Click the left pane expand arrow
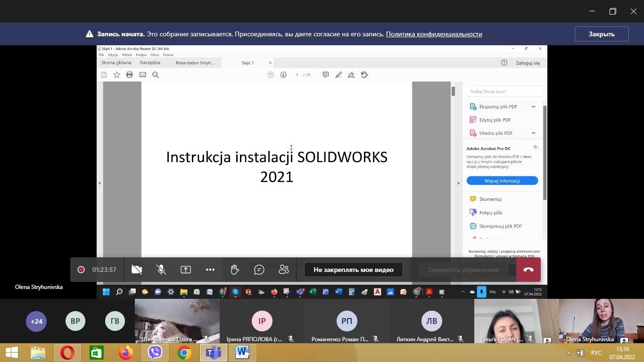 point(99,183)
